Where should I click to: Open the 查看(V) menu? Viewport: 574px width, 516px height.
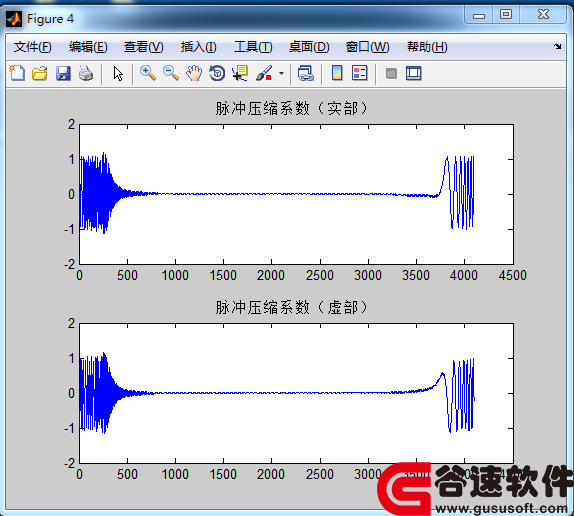point(144,47)
